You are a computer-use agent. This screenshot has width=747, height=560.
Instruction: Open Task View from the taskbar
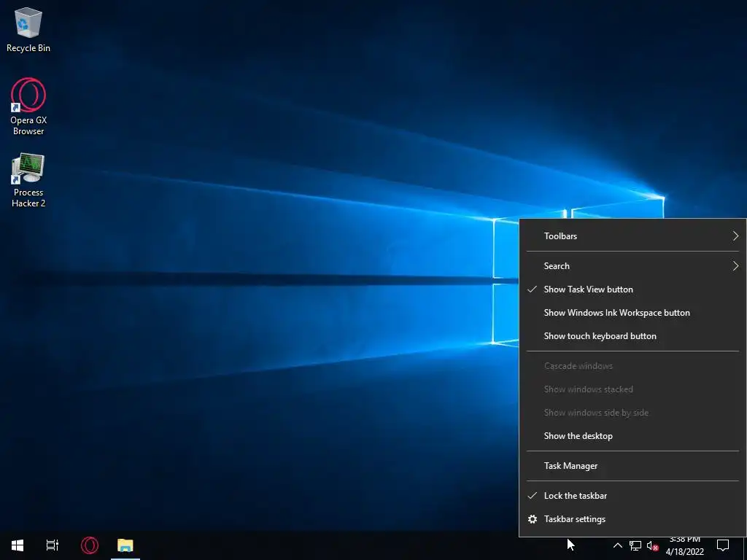(x=53, y=545)
